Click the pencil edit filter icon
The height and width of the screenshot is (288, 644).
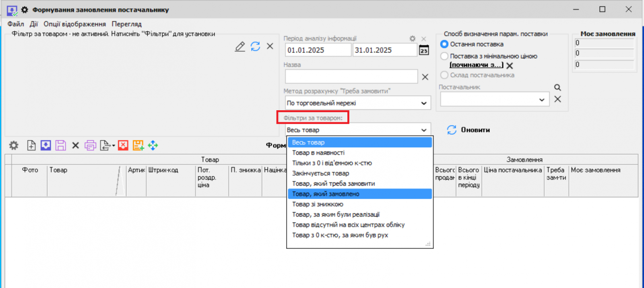tap(240, 47)
